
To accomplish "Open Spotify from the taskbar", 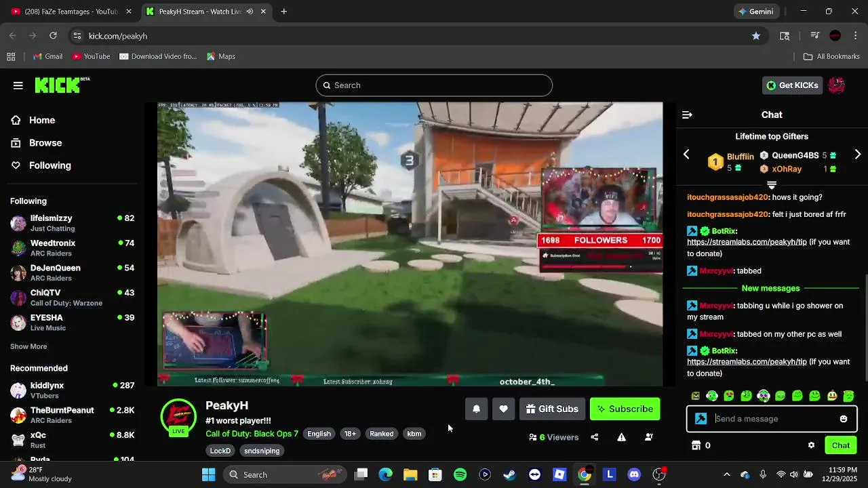I will pos(460,474).
